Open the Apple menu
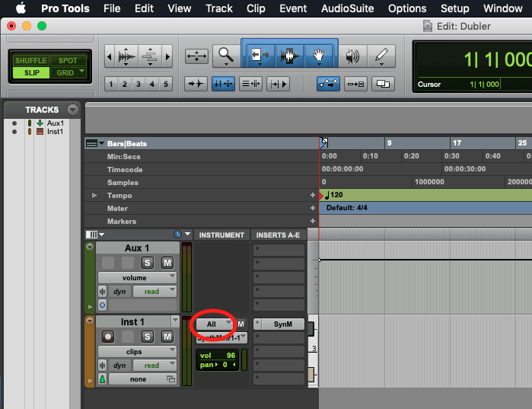 (21, 8)
